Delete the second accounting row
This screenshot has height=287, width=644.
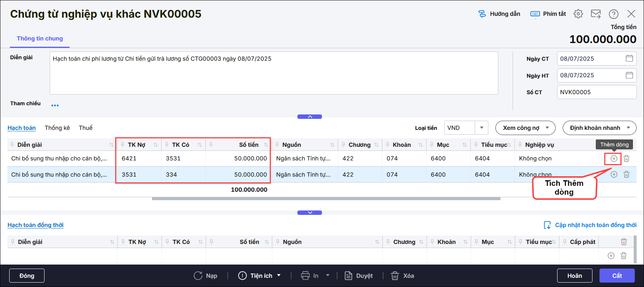[626, 174]
